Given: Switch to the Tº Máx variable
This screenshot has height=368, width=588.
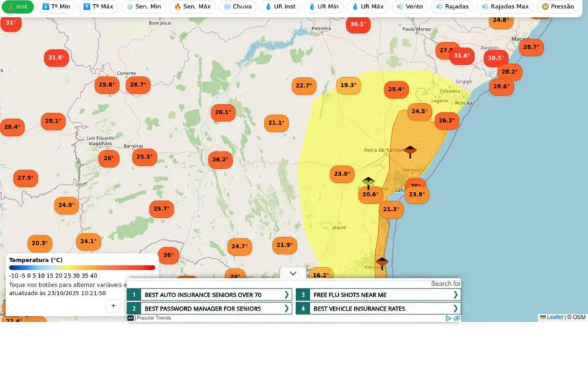Looking at the screenshot, I should click(x=98, y=6).
